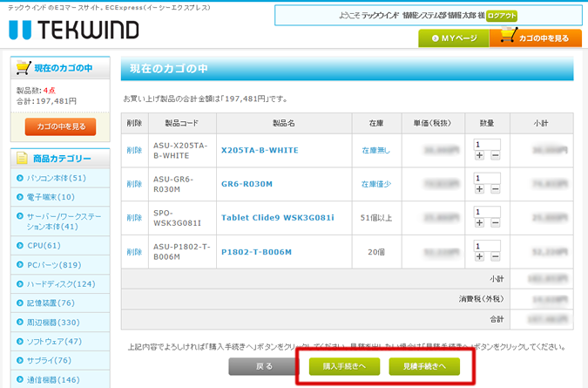Open ハードディスク(124) category
588x388 pixels.
pos(61,284)
